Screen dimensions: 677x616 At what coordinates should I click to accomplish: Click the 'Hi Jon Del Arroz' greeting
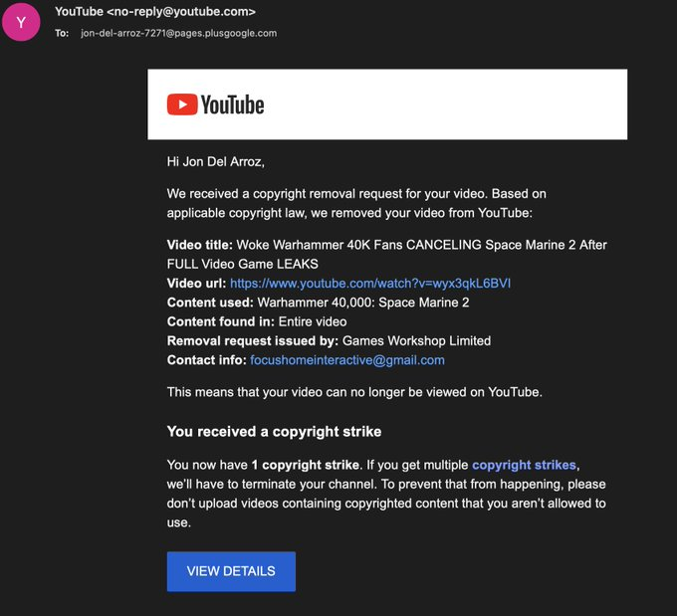click(x=215, y=161)
